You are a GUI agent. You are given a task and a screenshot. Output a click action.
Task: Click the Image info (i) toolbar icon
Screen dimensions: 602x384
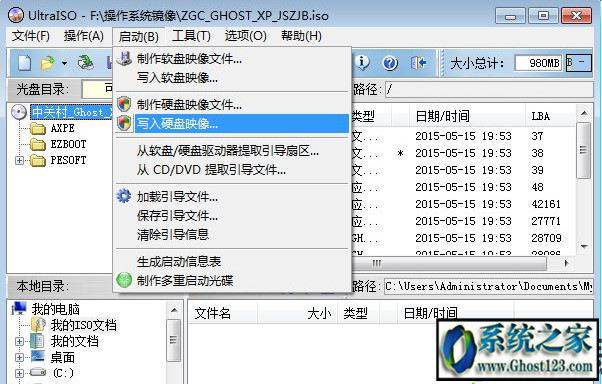click(362, 63)
